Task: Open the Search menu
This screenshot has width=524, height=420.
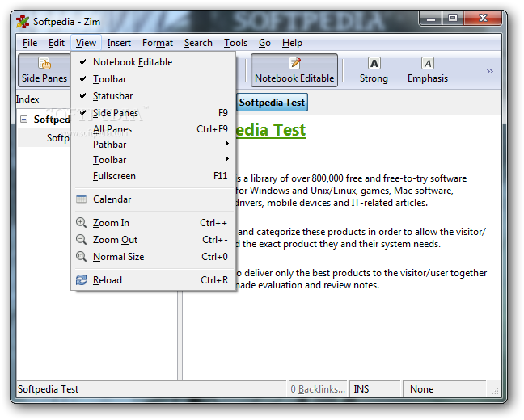Action: 198,43
